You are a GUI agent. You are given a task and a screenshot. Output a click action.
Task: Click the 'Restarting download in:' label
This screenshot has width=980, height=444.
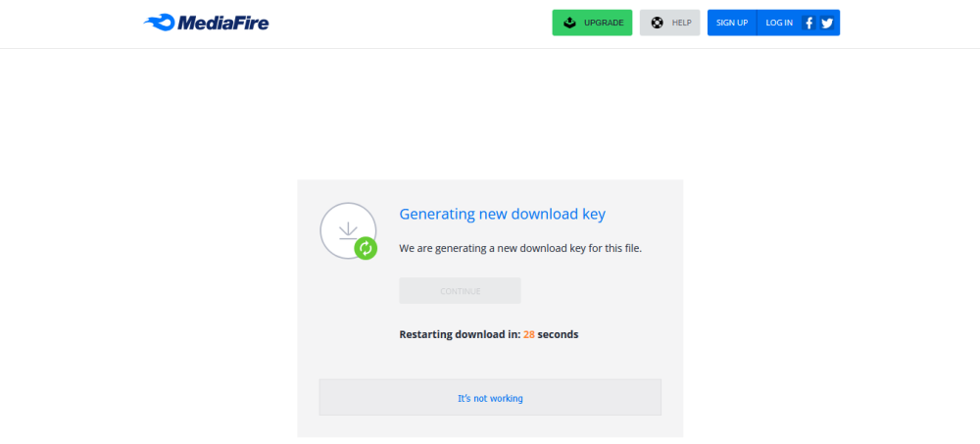click(459, 334)
